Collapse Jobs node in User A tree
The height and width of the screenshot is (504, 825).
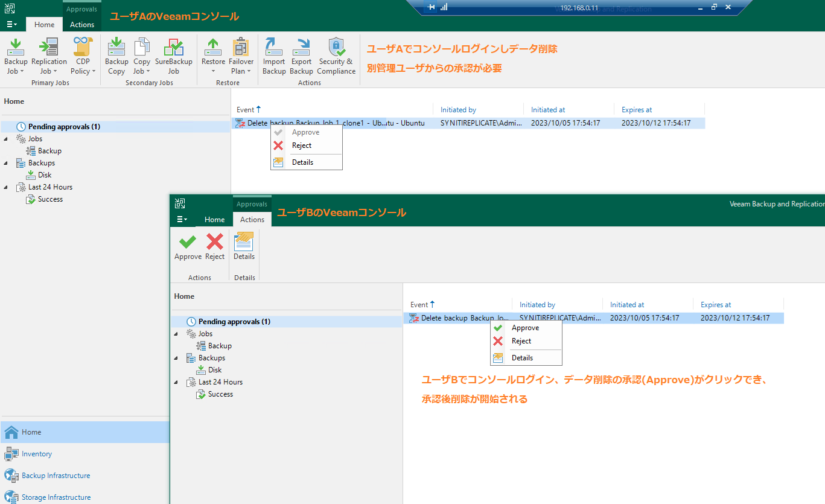tap(6, 139)
